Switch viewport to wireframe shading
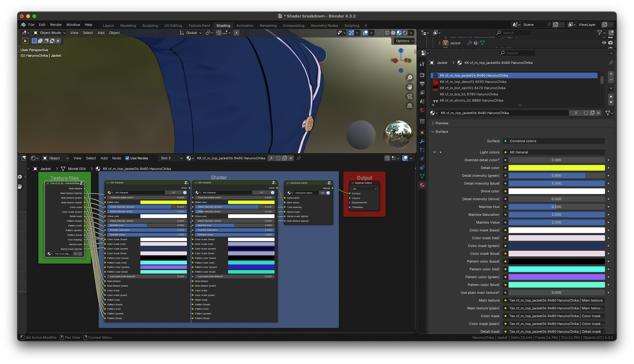Viewport: 634px width, 364px height. click(x=387, y=33)
